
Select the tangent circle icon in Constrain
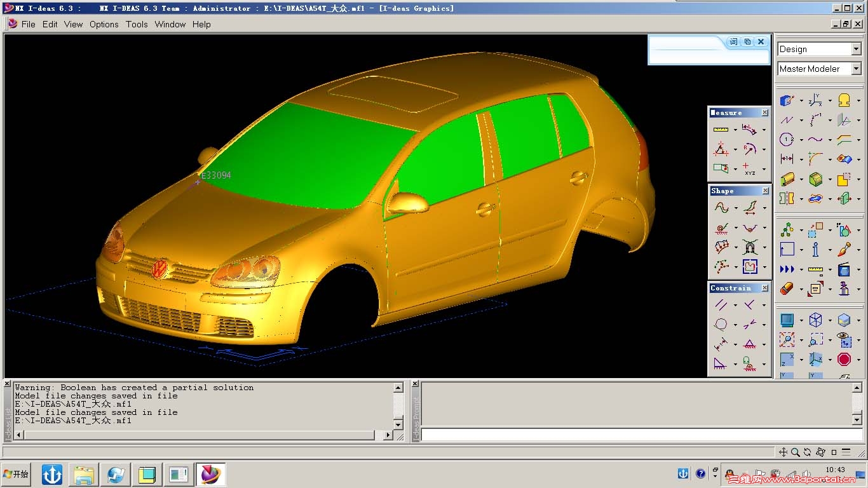click(x=721, y=324)
